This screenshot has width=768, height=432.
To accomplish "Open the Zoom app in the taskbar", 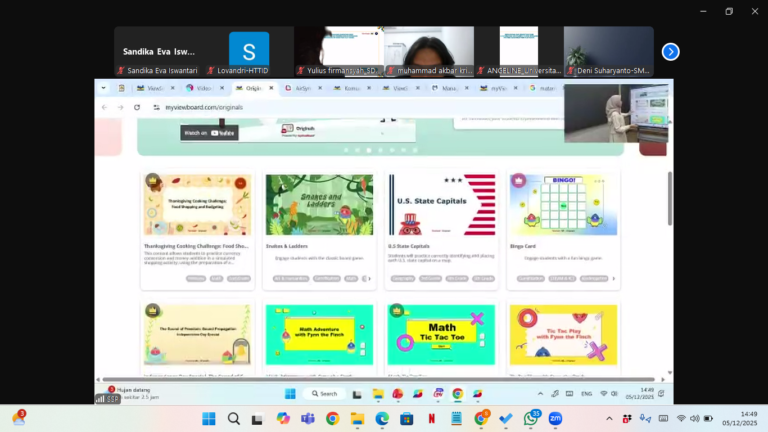I will tap(555, 418).
